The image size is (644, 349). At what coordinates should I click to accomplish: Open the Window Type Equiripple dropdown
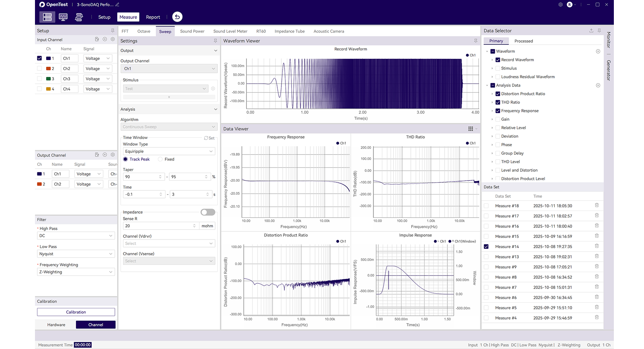169,151
